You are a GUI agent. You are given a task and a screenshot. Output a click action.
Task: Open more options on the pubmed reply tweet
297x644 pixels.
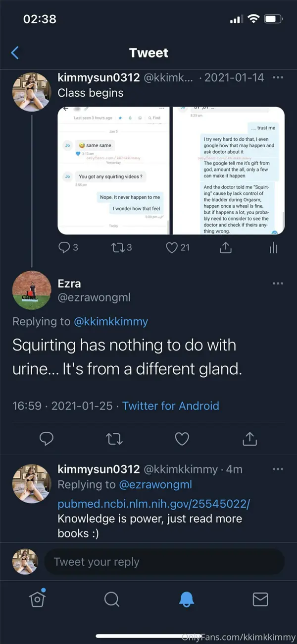point(278,469)
